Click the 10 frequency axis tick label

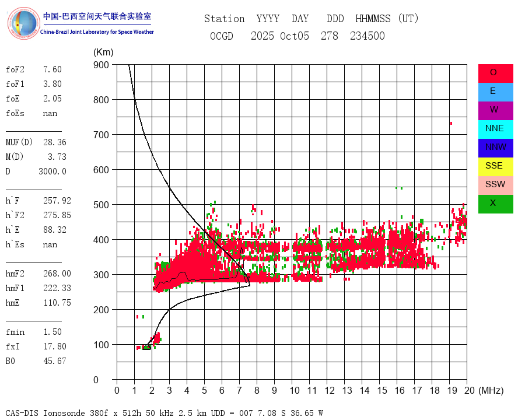295,390
